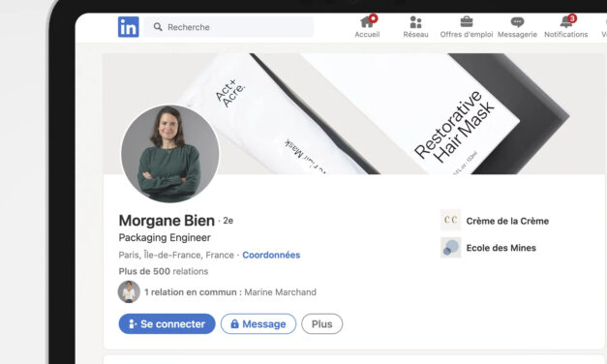Open the Ecole des Mines logo
The width and height of the screenshot is (607, 364).
tap(450, 248)
